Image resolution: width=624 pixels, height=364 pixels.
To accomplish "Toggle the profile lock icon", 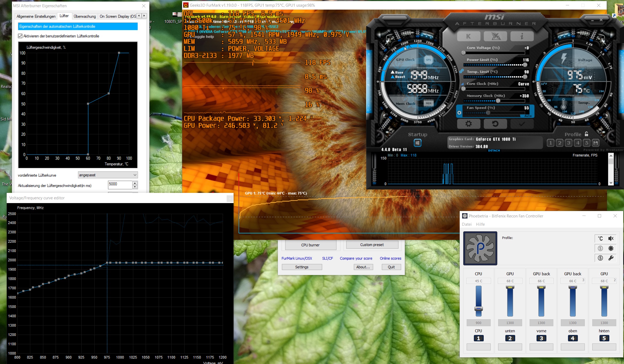I will pyautogui.click(x=586, y=134).
